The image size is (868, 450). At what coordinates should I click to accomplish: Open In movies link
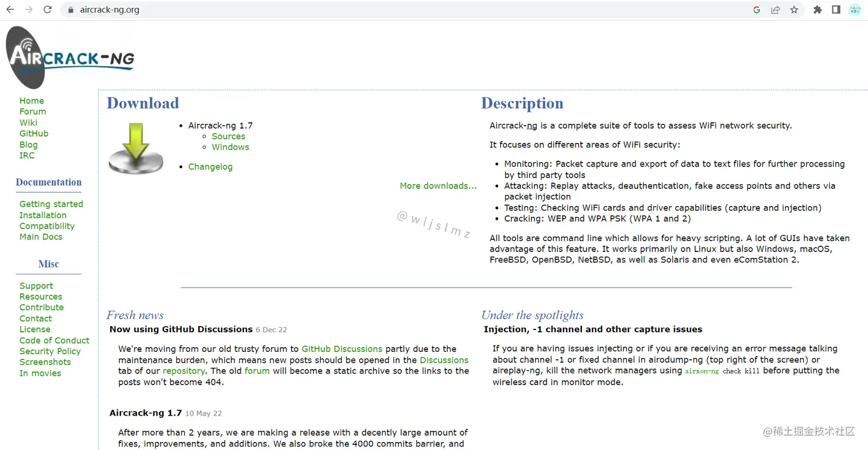[x=40, y=373]
